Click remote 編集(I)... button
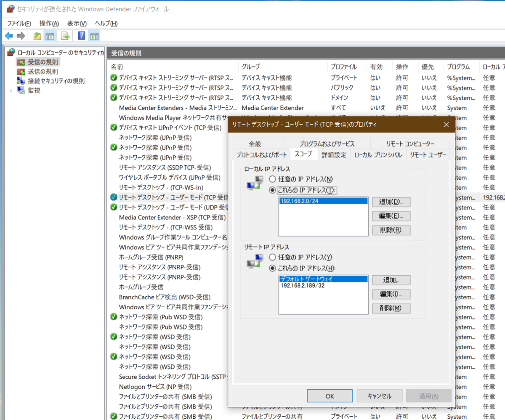The height and width of the screenshot is (420, 505). point(391,294)
